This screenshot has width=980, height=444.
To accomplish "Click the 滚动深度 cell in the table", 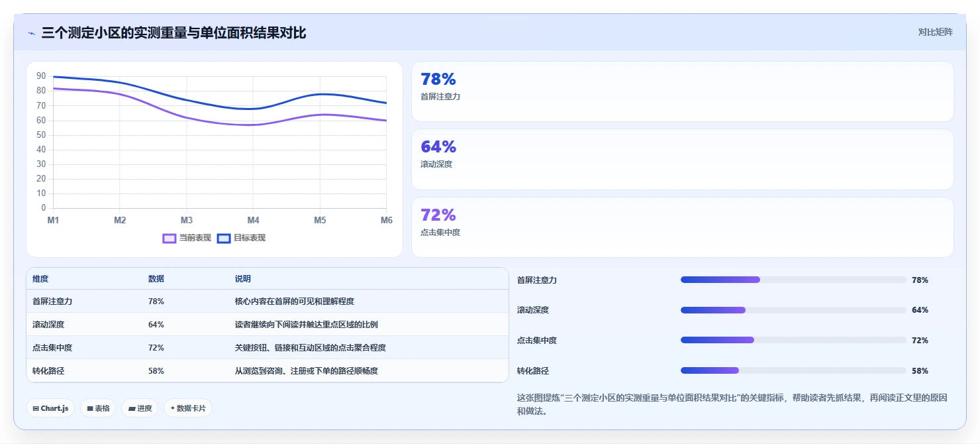I will coord(48,325).
